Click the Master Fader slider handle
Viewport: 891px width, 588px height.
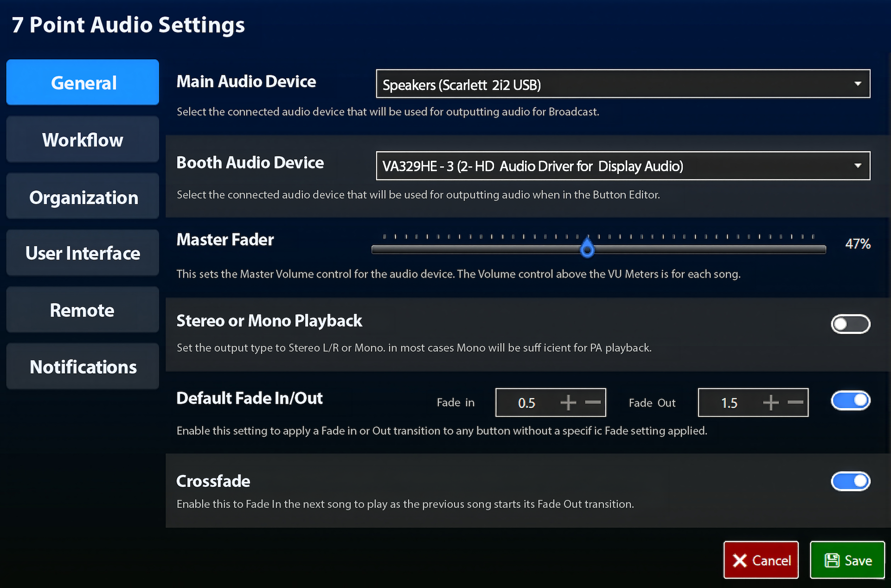(x=587, y=248)
